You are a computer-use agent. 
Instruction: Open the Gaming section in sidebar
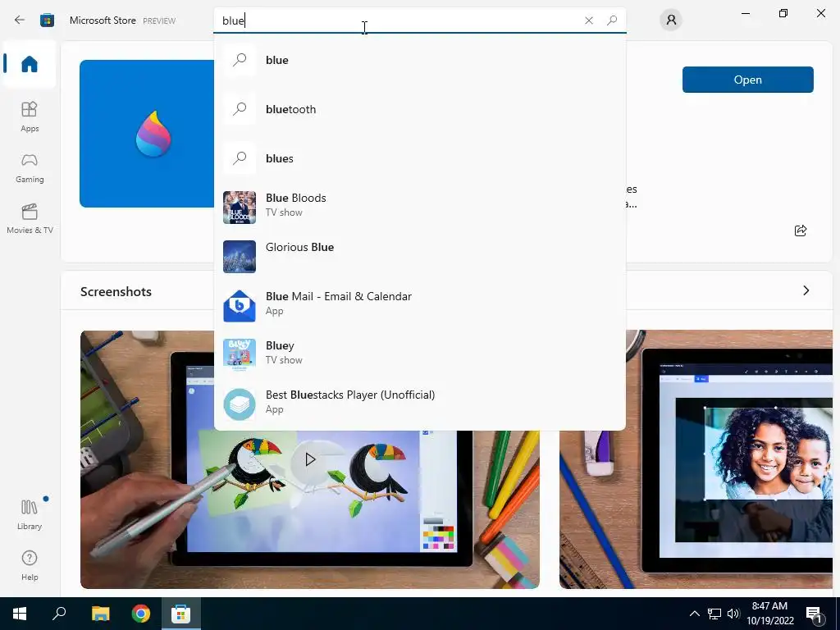tap(30, 168)
